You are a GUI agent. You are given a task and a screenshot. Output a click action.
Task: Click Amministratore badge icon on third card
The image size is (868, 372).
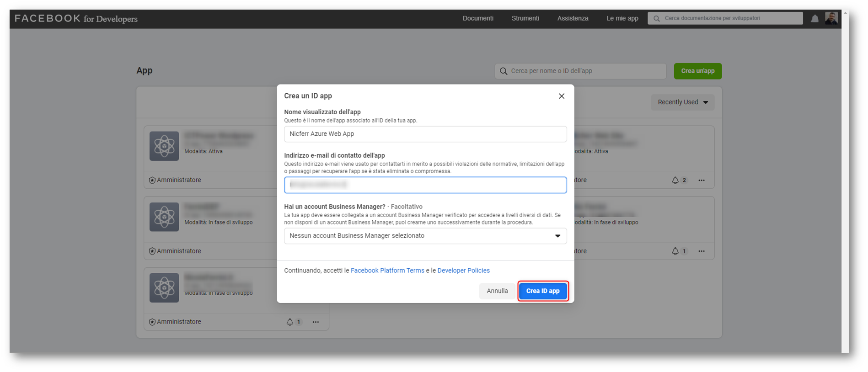152,322
